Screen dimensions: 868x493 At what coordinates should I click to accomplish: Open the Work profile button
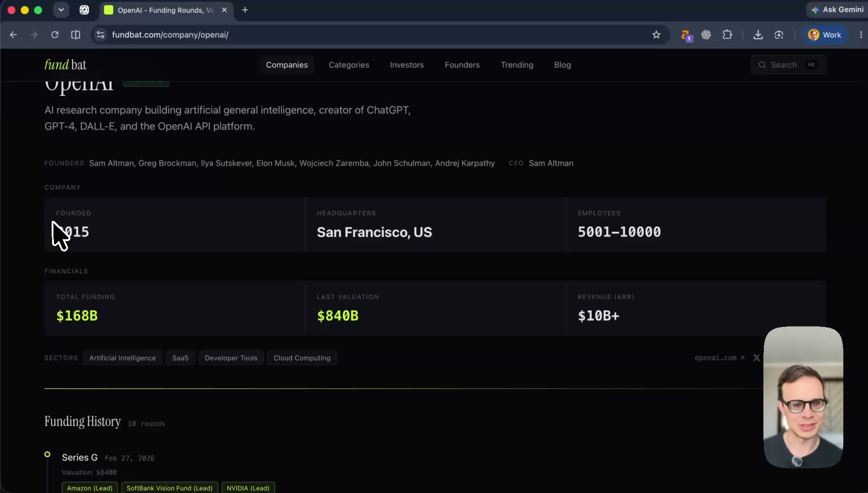point(825,35)
